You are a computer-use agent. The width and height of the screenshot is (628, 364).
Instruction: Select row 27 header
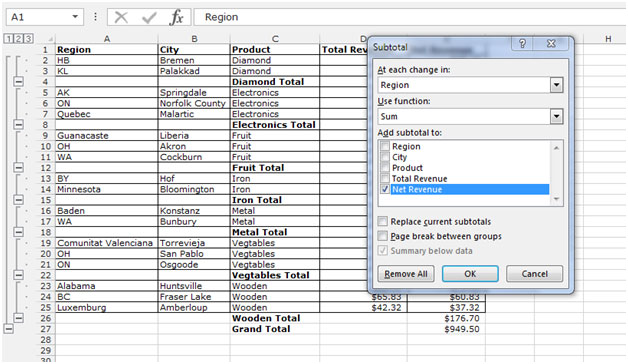point(46,329)
